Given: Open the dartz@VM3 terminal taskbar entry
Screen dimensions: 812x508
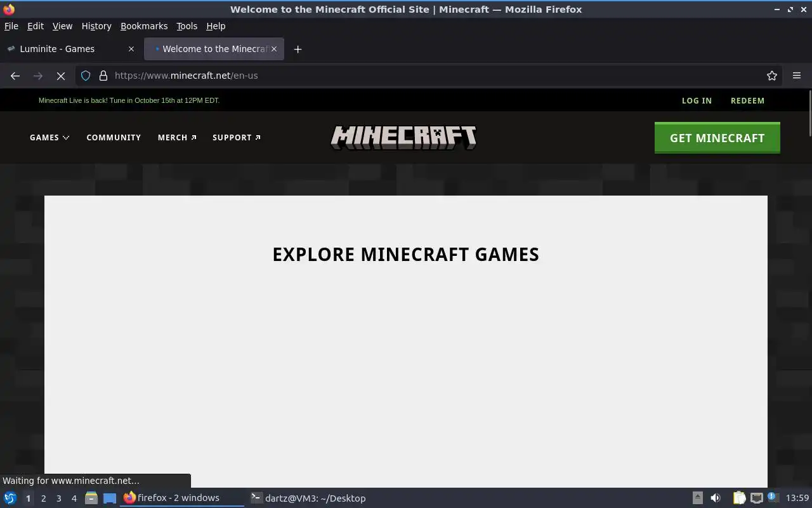Looking at the screenshot, I should click(309, 498).
